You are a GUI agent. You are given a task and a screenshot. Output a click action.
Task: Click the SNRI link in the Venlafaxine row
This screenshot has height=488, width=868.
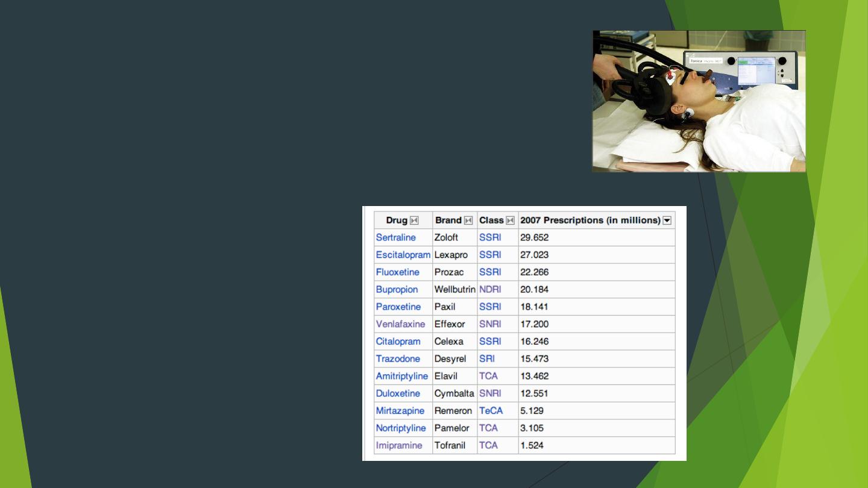pyautogui.click(x=490, y=324)
